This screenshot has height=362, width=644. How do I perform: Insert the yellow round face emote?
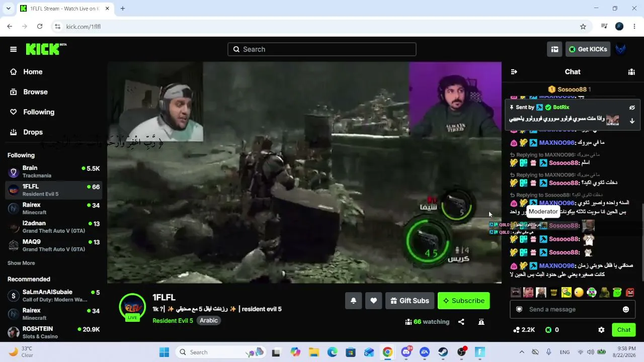tap(579, 292)
